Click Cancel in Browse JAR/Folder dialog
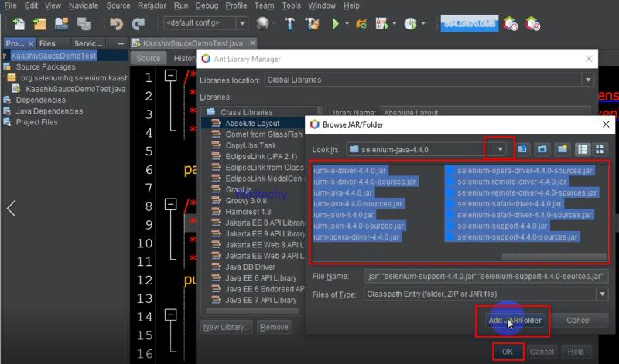Viewport: 619px width, 364px height. pos(578,321)
